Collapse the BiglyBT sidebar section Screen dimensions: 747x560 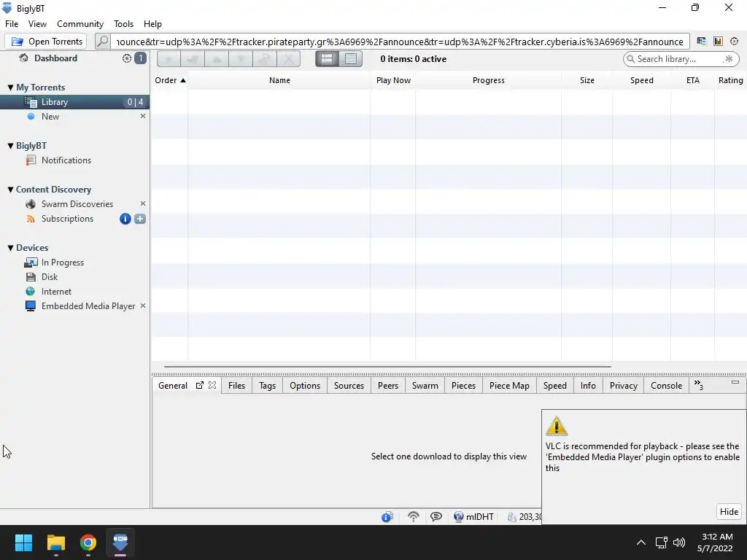point(10,146)
